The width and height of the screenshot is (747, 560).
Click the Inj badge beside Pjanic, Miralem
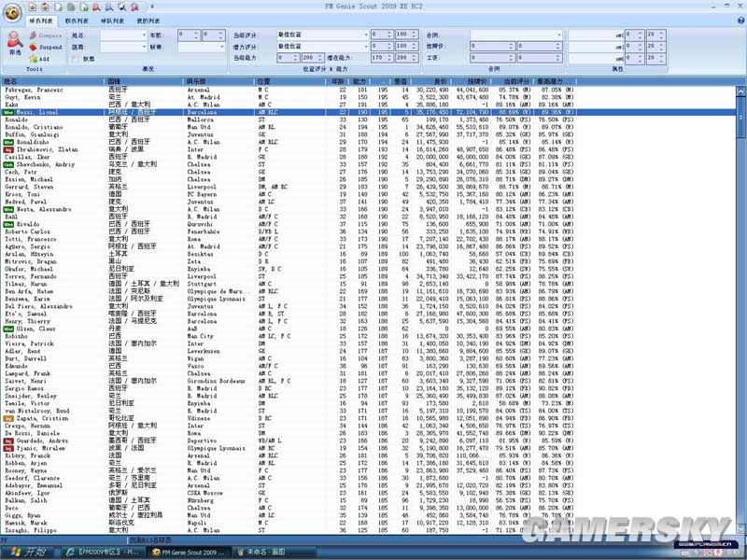[8, 448]
